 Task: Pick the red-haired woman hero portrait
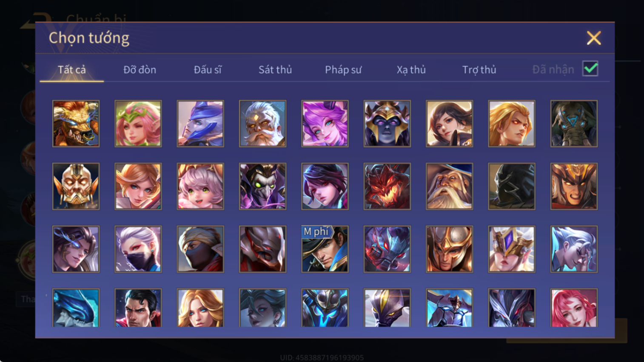(x=574, y=308)
